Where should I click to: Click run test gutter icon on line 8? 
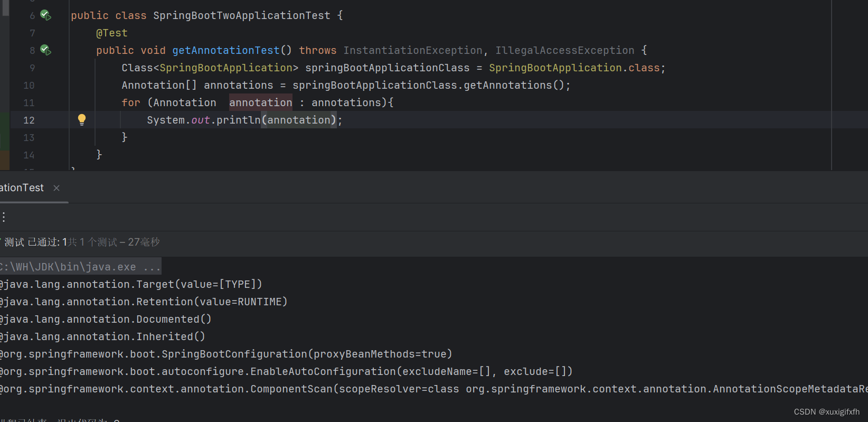(46, 50)
